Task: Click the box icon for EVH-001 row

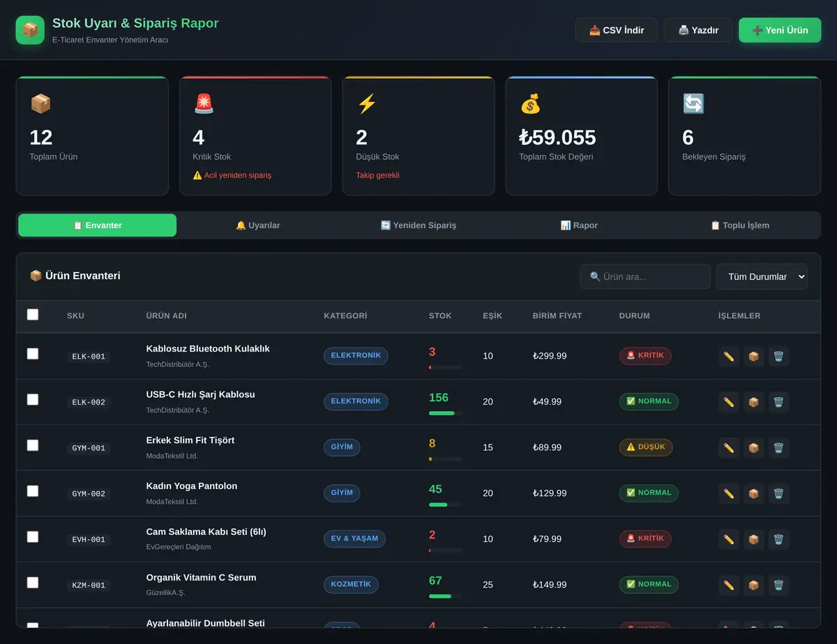Action: point(754,539)
